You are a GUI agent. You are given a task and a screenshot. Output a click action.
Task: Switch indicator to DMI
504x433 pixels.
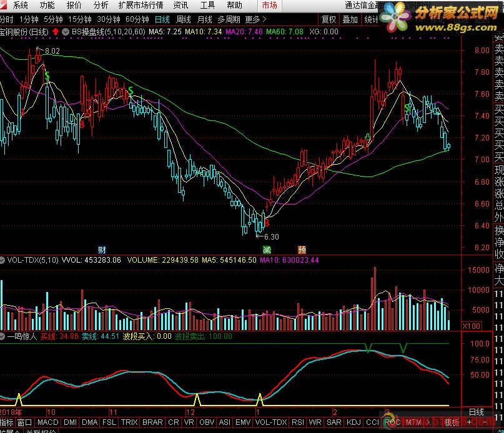click(x=70, y=422)
